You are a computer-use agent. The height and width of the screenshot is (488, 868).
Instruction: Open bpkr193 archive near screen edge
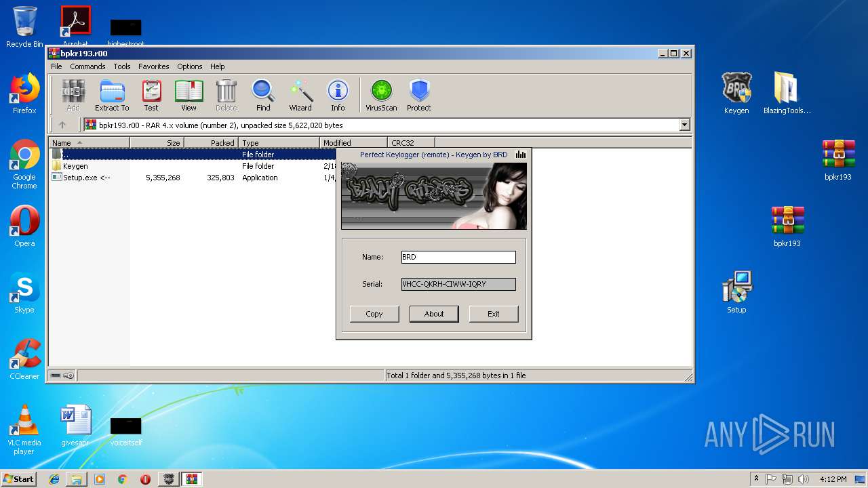click(838, 160)
